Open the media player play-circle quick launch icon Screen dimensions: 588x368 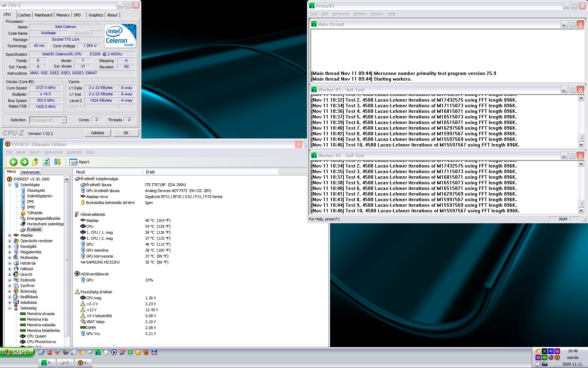point(114,352)
